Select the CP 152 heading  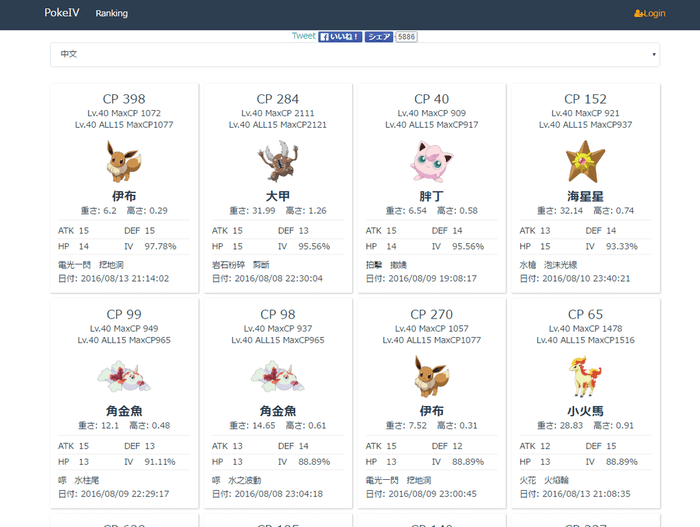(x=585, y=99)
